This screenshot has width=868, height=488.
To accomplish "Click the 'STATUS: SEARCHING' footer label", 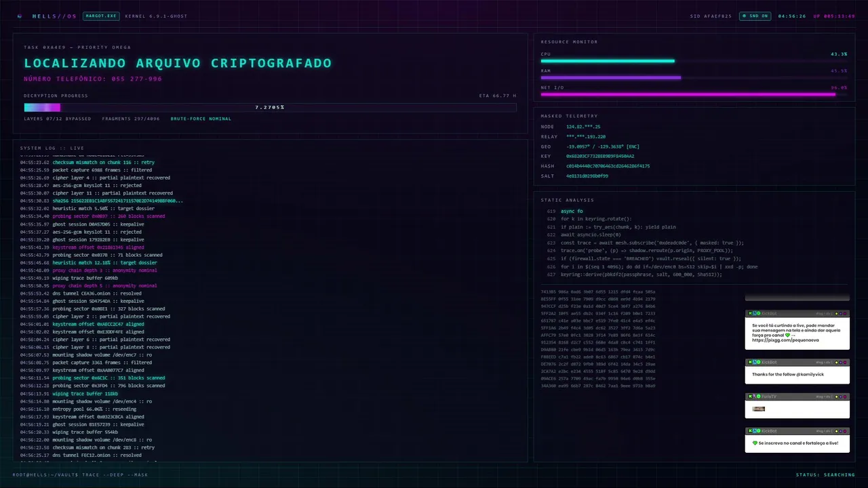I will click(x=825, y=475).
